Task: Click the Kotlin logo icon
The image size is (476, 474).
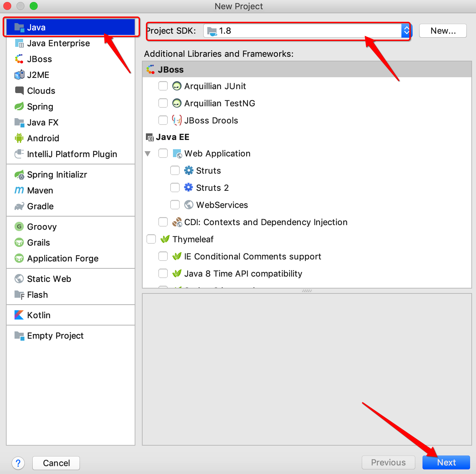Action: (x=19, y=315)
